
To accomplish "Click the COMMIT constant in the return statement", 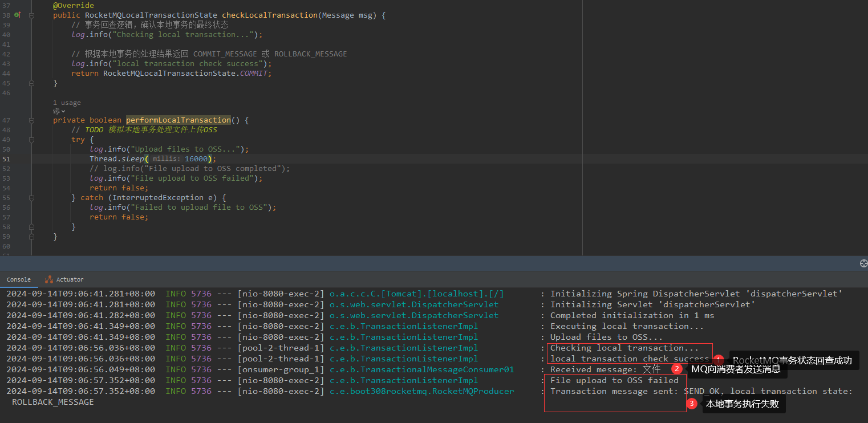I will 254,74.
